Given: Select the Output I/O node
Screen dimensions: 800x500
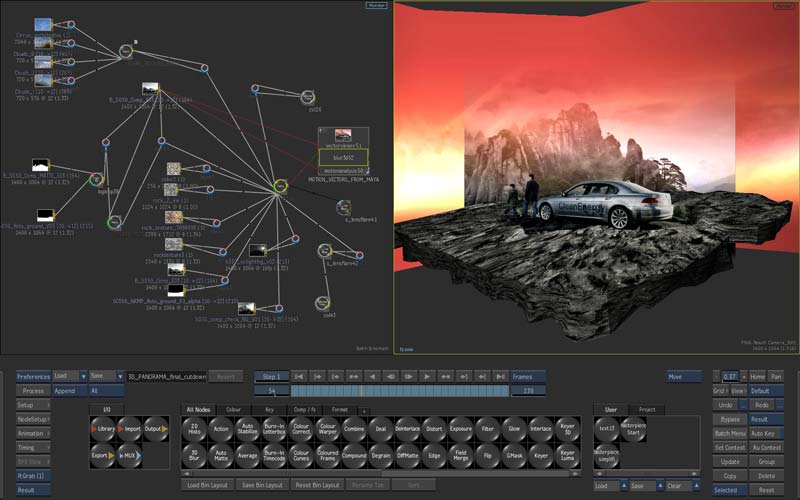Looking at the screenshot, I should 156,429.
